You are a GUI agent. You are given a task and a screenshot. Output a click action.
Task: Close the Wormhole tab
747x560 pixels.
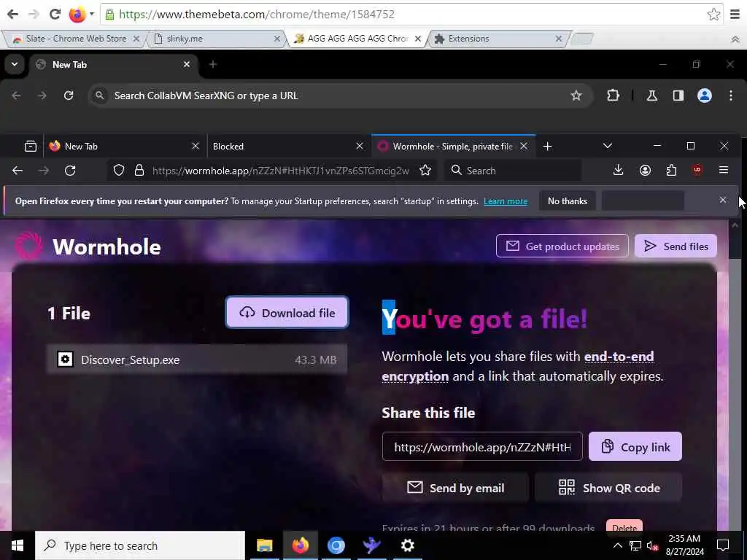point(524,146)
